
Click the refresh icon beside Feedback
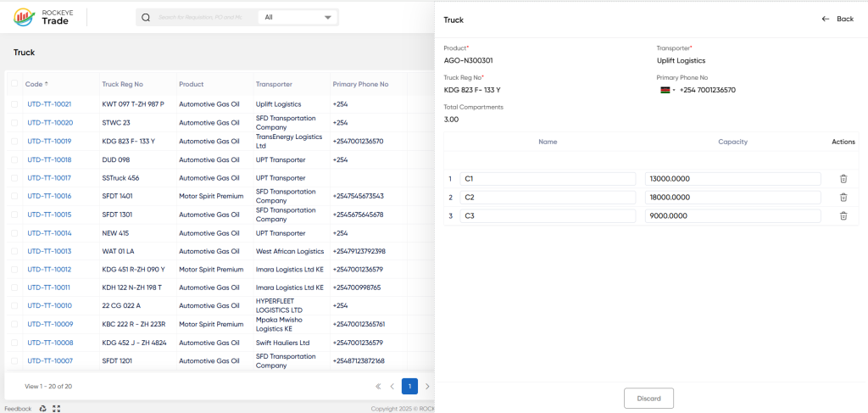(x=43, y=409)
